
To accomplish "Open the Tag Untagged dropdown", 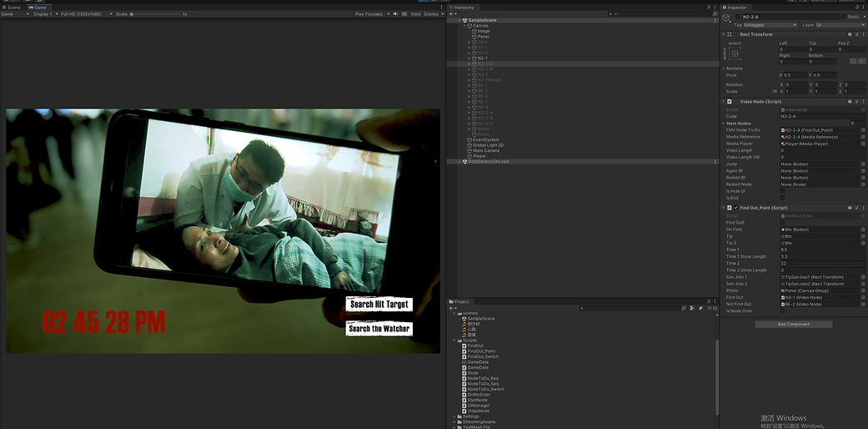I will pyautogui.click(x=770, y=25).
